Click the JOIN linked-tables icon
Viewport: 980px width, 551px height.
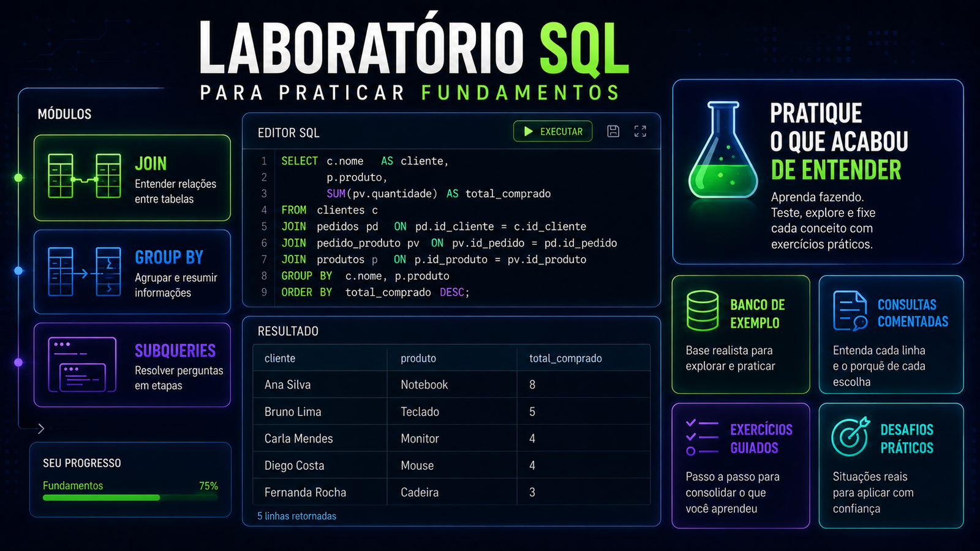point(85,176)
